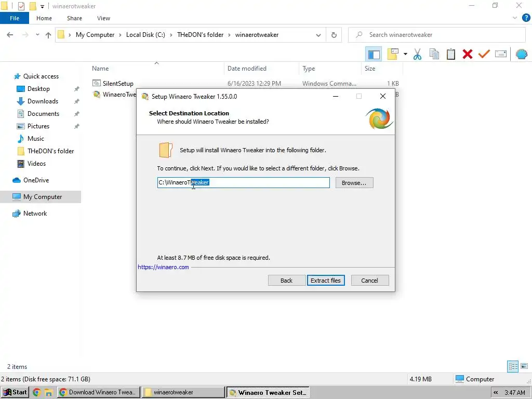The image size is (532, 399).
Task: Select the WinaeroTweaker installer file
Action: (114, 95)
